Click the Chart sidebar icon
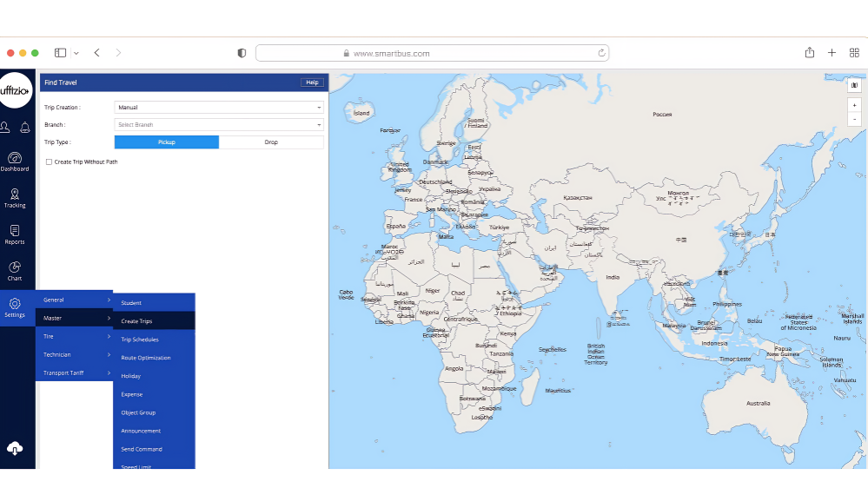 pos(15,270)
